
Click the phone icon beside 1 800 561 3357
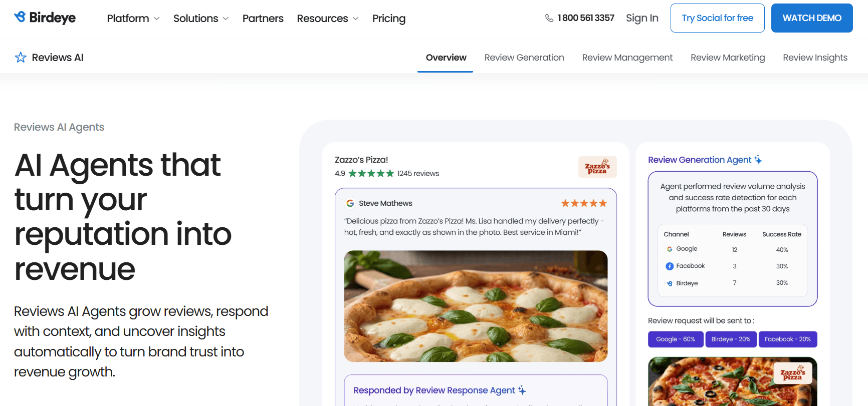(x=549, y=18)
